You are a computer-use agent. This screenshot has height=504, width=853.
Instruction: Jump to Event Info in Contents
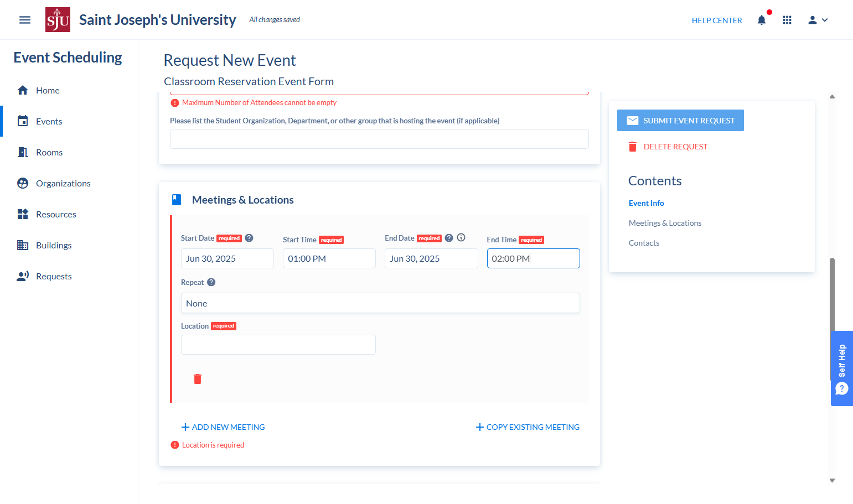pos(646,203)
